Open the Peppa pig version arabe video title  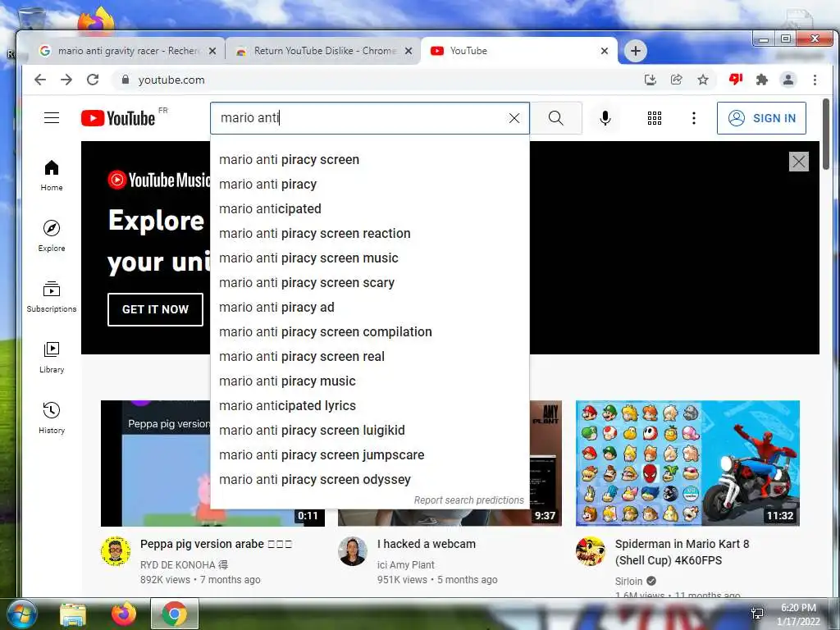click(216, 545)
